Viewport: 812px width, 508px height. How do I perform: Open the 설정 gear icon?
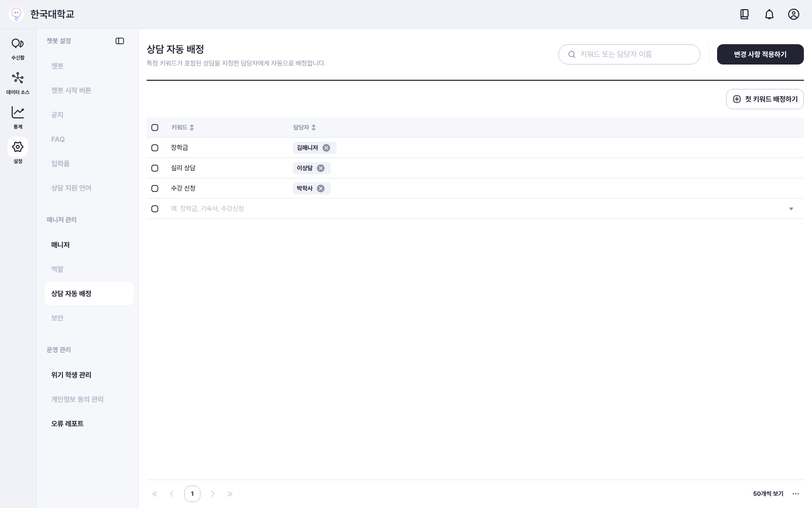click(18, 147)
